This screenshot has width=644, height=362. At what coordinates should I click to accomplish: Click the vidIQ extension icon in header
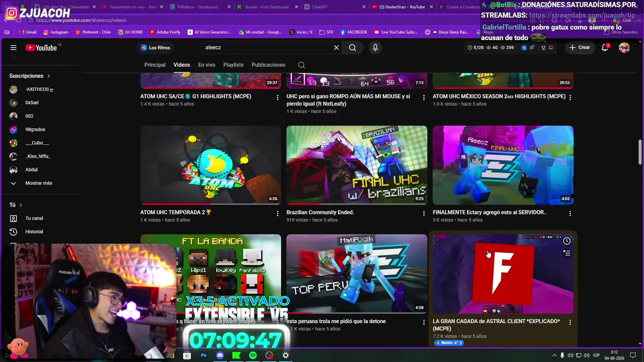click(x=524, y=48)
